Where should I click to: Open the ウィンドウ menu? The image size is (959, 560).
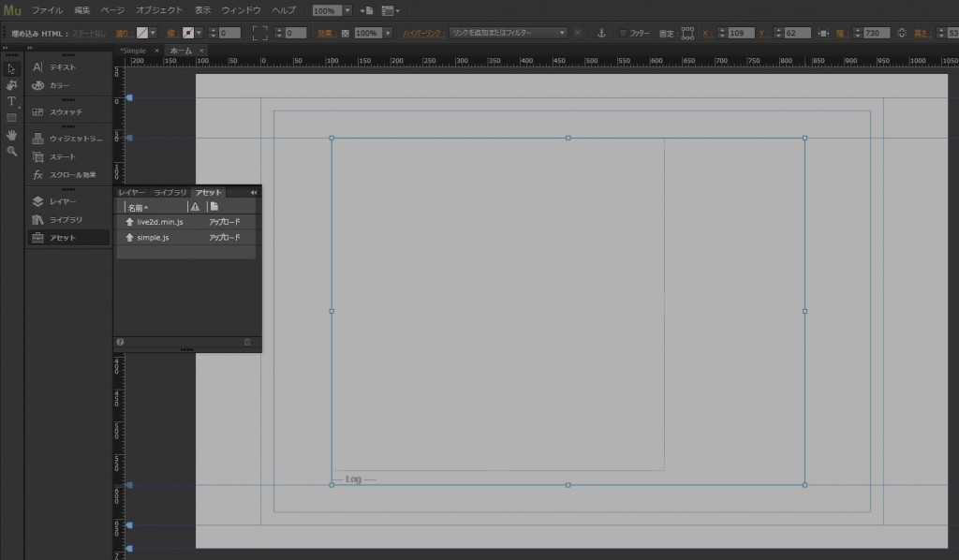point(241,10)
